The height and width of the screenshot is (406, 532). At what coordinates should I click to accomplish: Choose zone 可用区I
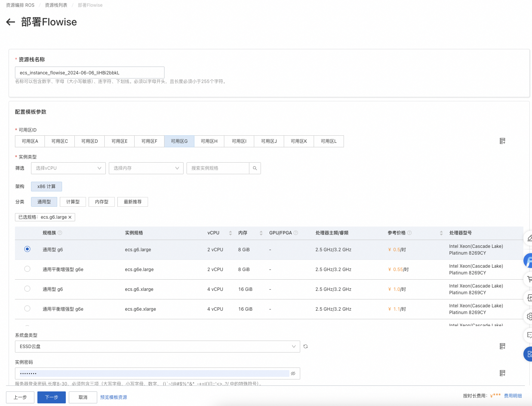[239, 141]
